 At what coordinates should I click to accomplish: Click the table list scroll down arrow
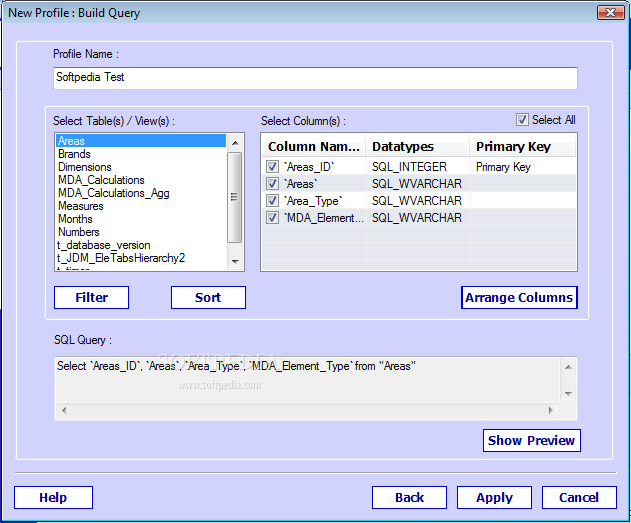(x=235, y=262)
